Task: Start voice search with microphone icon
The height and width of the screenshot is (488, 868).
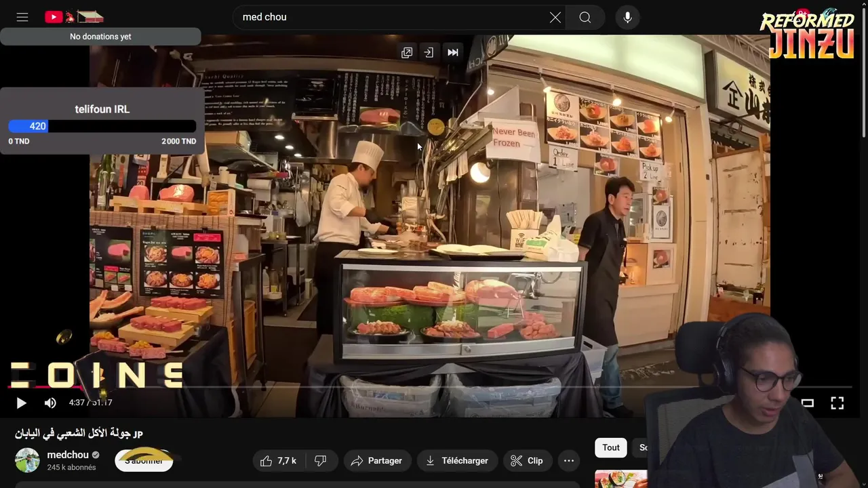Action: [627, 17]
